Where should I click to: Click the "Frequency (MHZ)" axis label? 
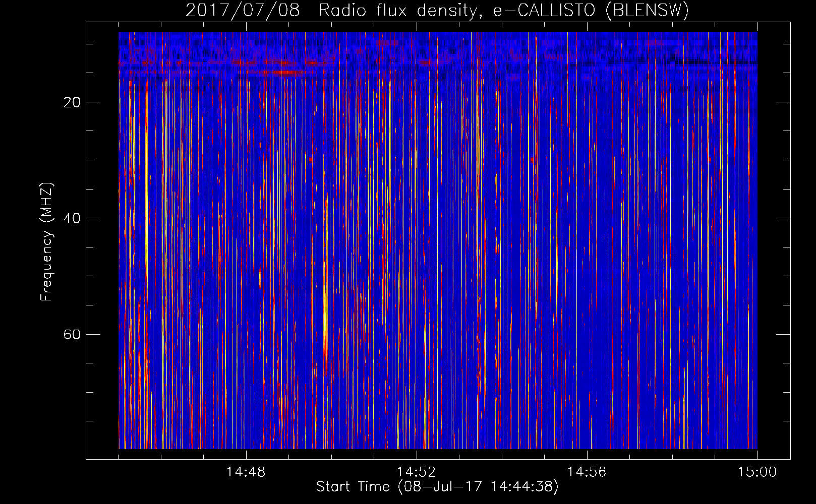click(x=46, y=241)
